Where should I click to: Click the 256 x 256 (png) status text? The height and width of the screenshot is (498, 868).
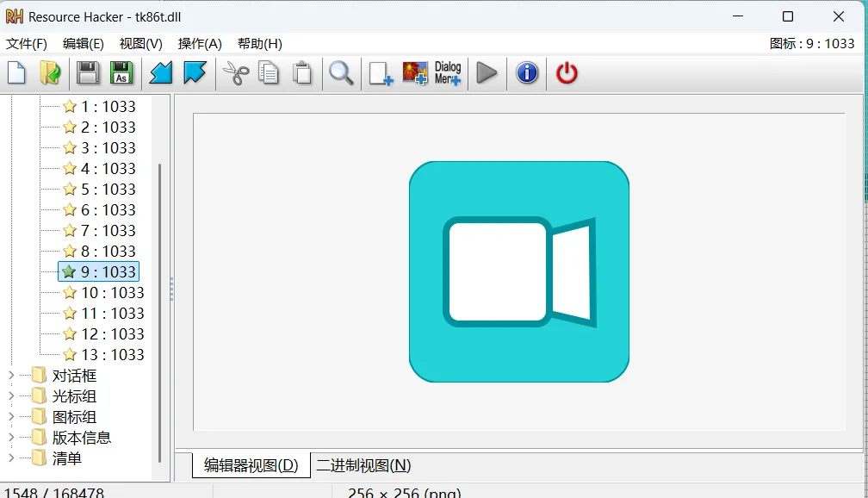[404, 493]
